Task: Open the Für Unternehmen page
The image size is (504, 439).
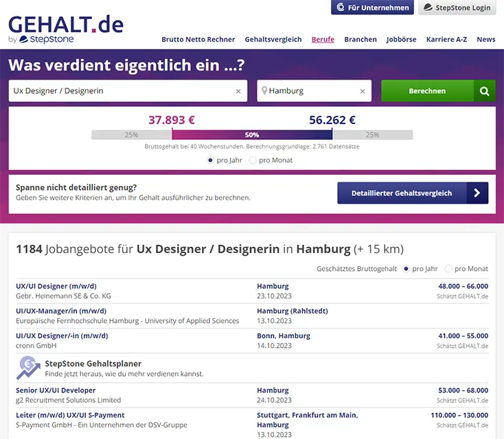Action: click(x=373, y=8)
